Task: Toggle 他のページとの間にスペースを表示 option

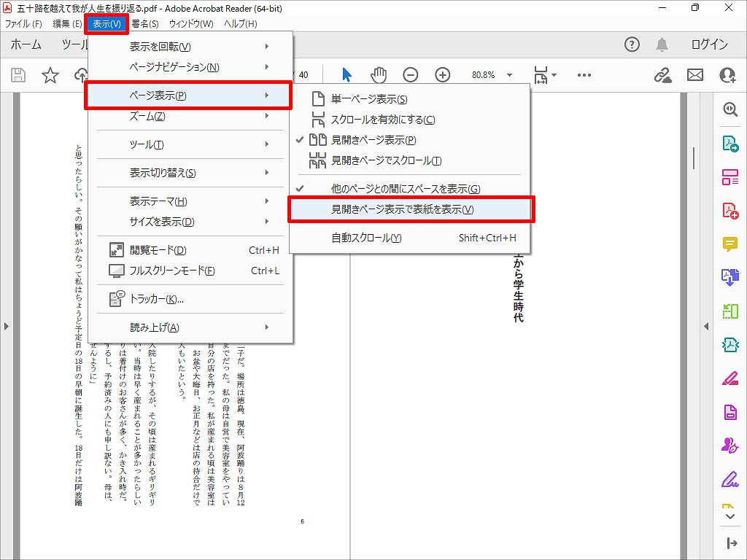Action: tap(406, 189)
